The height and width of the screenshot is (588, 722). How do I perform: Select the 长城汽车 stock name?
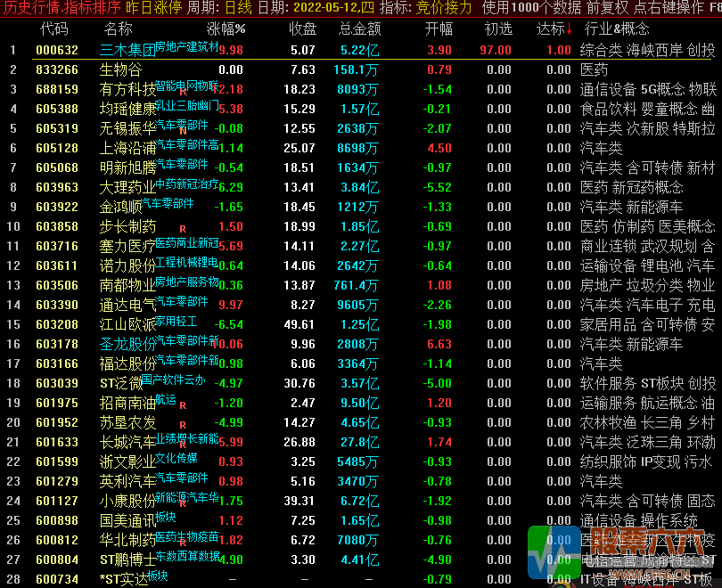127,442
